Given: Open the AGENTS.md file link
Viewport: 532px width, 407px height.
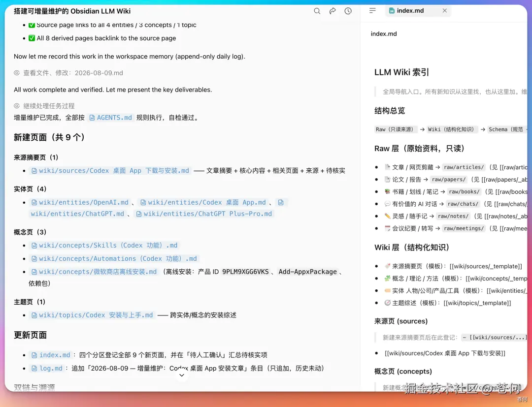Looking at the screenshot, I should tap(111, 118).
